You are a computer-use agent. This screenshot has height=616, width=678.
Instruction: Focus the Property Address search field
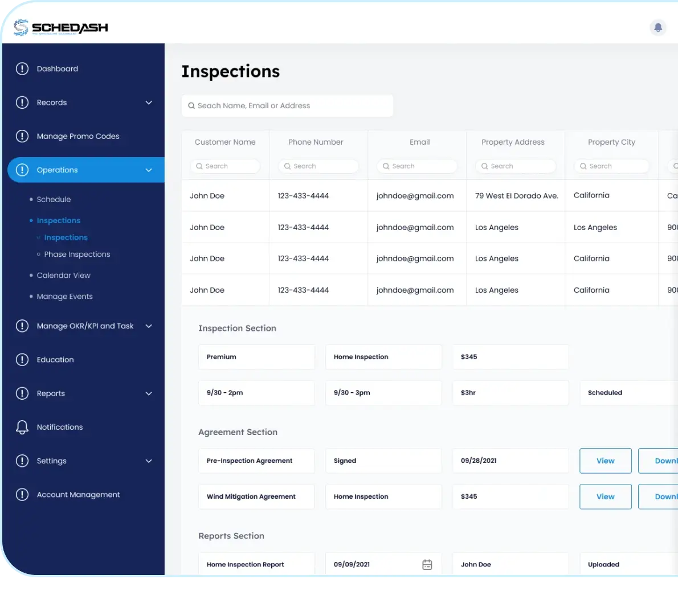[x=516, y=166]
